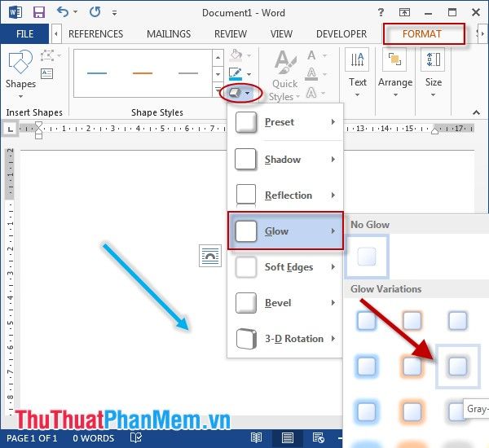Open the Shape Effects dropdown
This screenshot has height=448, width=489.
[239, 93]
